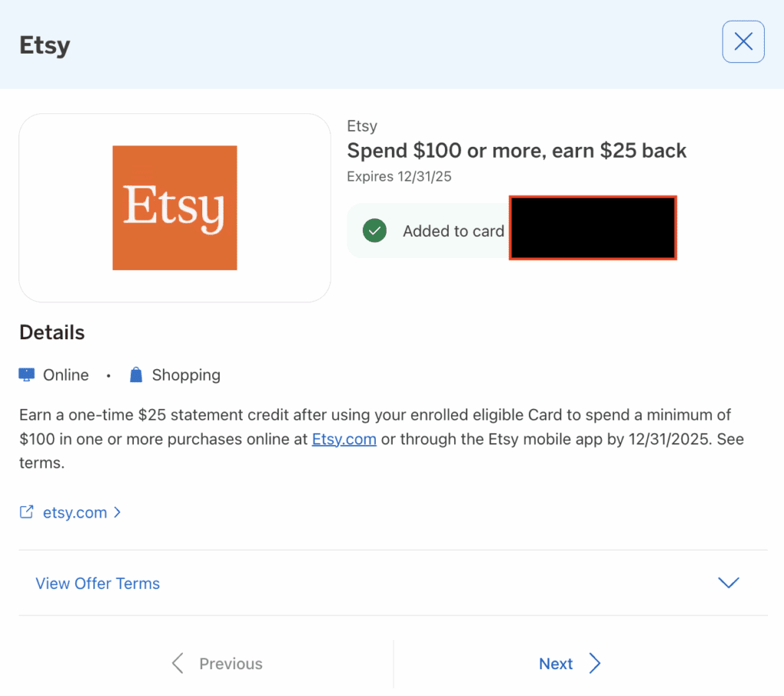Open the View Offer Terms section
This screenshot has width=784, height=696.
click(98, 583)
